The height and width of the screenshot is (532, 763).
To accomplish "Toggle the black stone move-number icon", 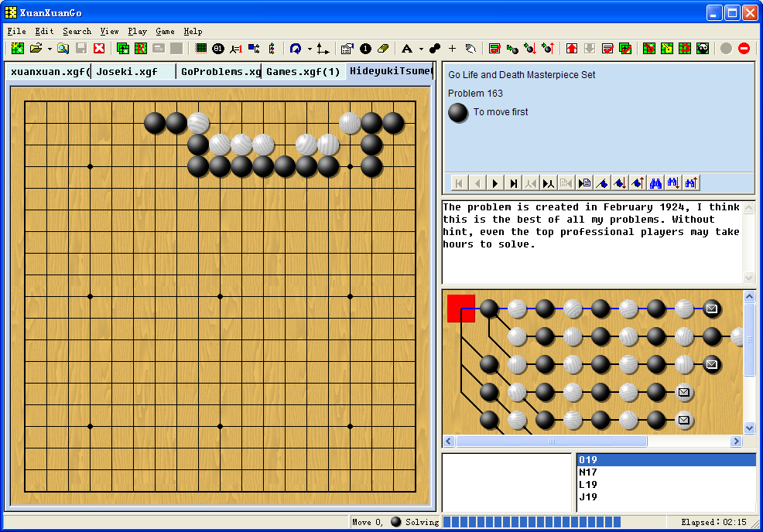I will tap(218, 48).
